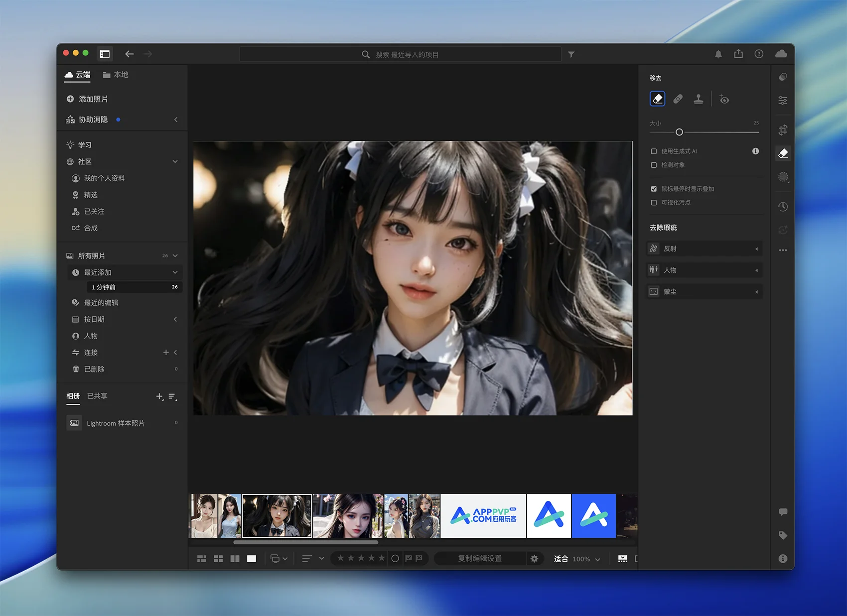Screen dimensions: 847x616
Task: Uncheck 鼠标悬停时显示叠加 checkbox
Action: [654, 189]
